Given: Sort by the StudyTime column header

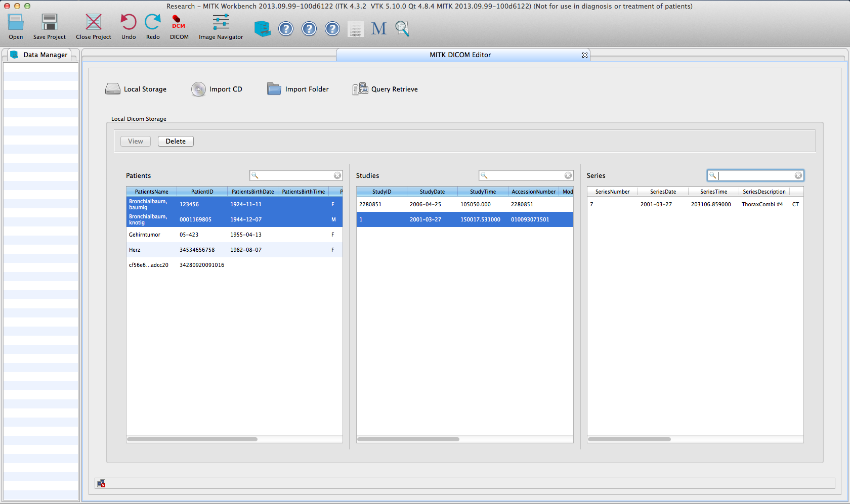Looking at the screenshot, I should point(483,192).
